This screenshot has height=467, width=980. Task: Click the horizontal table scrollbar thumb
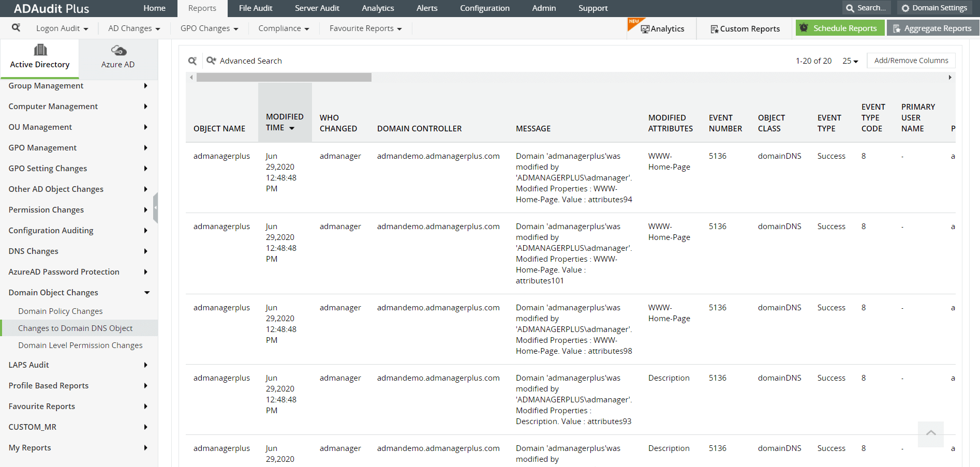(x=284, y=78)
